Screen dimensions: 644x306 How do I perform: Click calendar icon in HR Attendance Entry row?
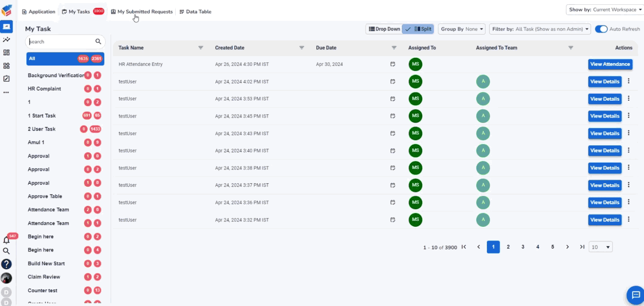(393, 64)
